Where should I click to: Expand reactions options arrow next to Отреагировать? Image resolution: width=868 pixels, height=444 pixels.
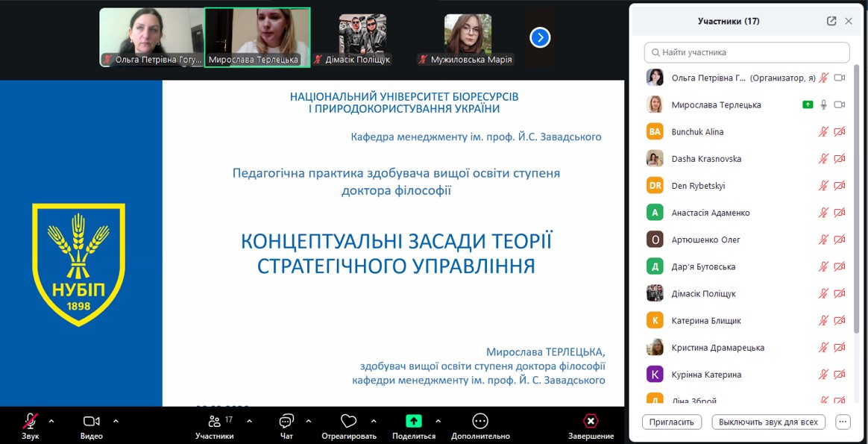tap(374, 421)
